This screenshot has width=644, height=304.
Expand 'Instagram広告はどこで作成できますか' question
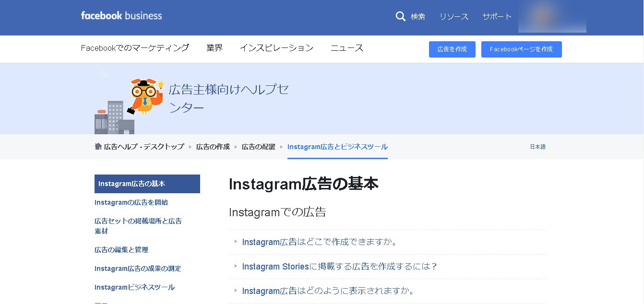[319, 242]
